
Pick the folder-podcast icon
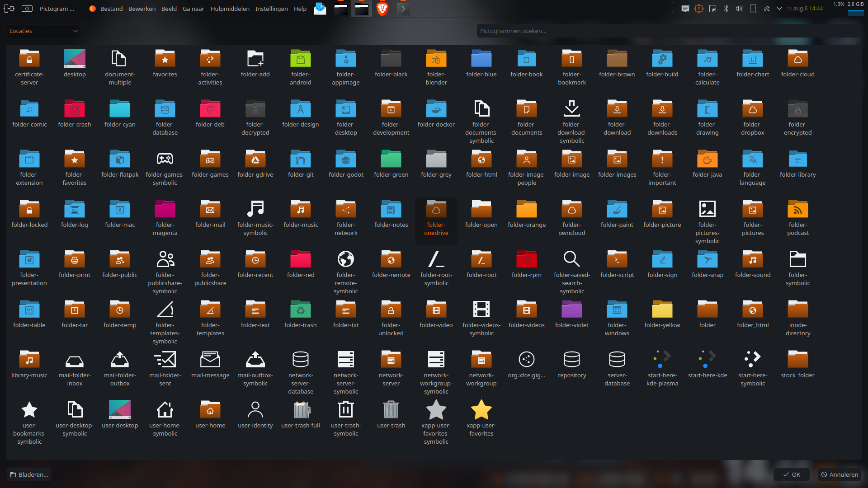pyautogui.click(x=797, y=210)
